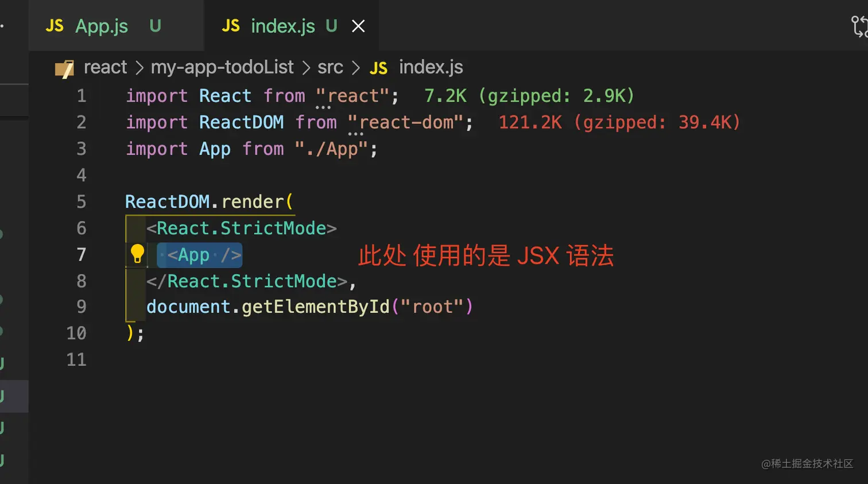
Task: Click the "react" import string on line 1
Action: 352,96
